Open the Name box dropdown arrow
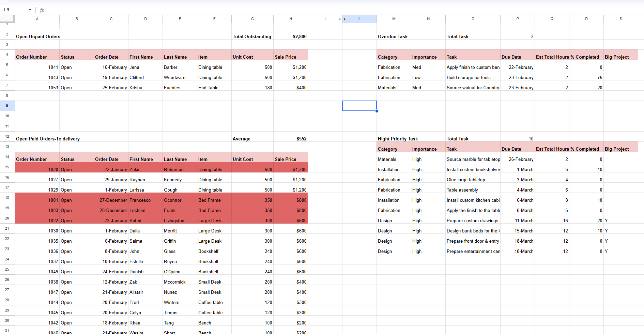The image size is (644, 334). (30, 10)
